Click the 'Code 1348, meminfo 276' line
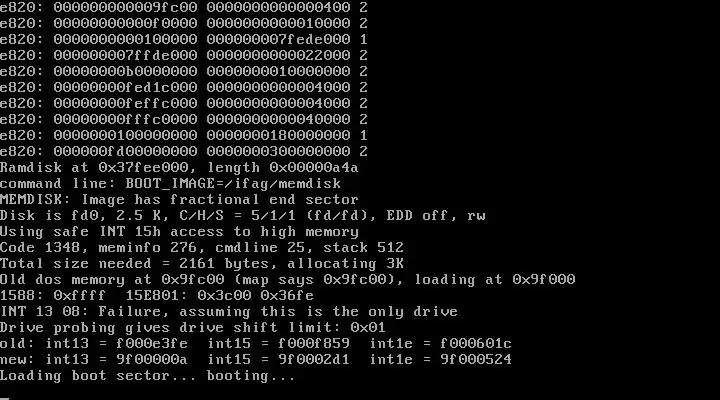This screenshot has width=720, height=400. click(x=202, y=248)
